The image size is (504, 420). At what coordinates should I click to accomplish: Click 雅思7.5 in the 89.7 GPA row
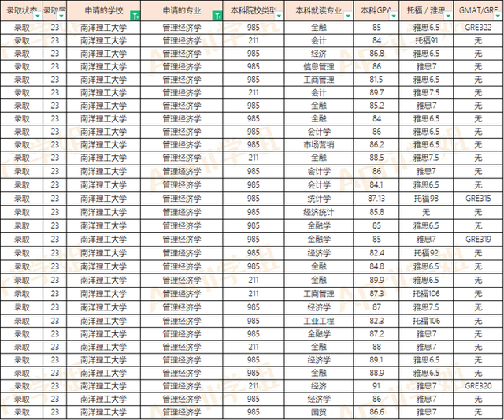pyautogui.click(x=426, y=93)
